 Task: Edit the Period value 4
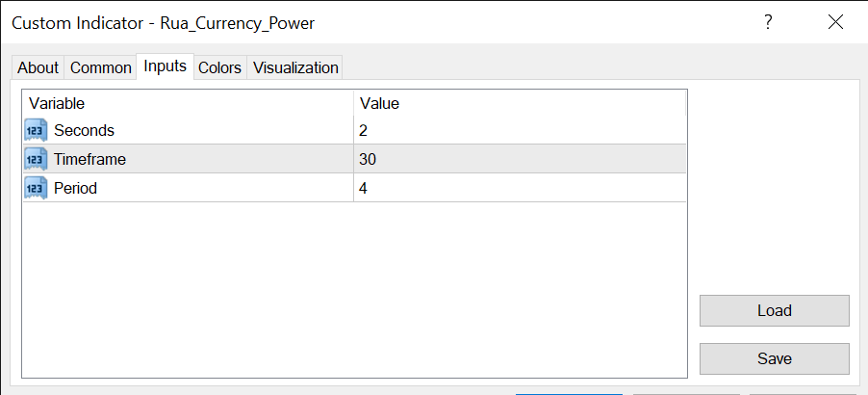520,189
